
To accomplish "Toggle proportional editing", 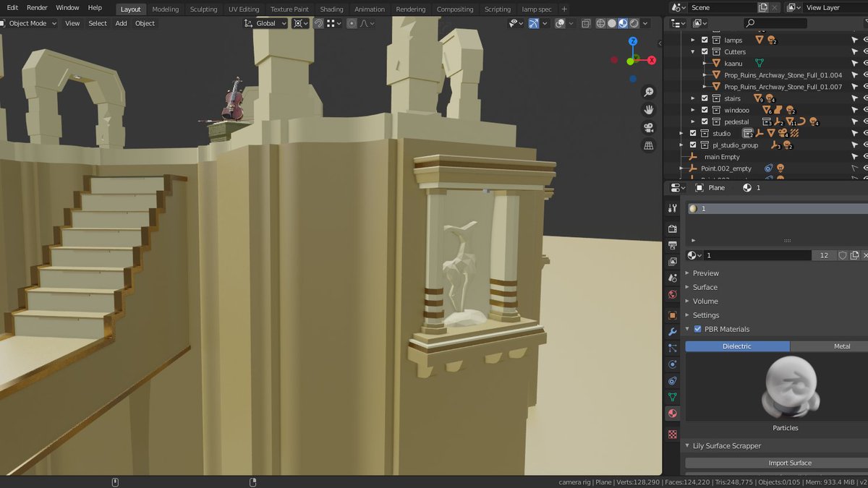I will [x=352, y=23].
